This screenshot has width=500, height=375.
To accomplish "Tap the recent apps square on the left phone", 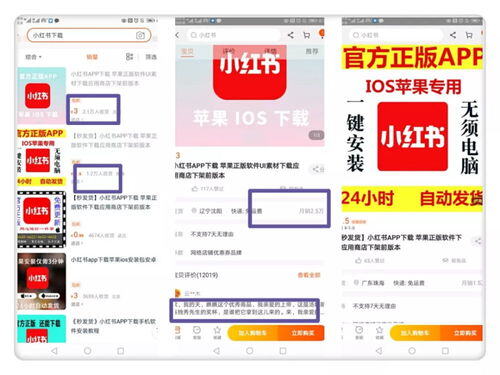I will [121, 351].
